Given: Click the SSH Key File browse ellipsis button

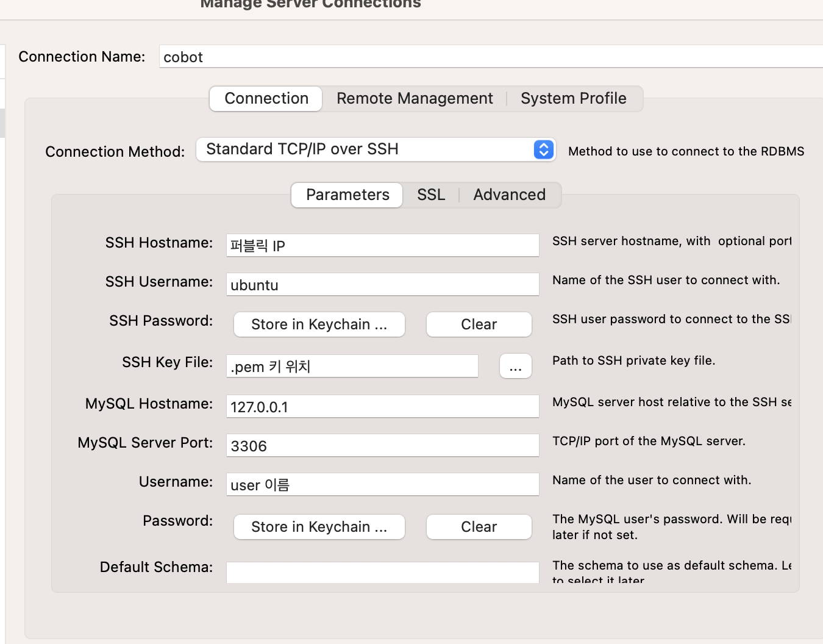Looking at the screenshot, I should (x=515, y=366).
